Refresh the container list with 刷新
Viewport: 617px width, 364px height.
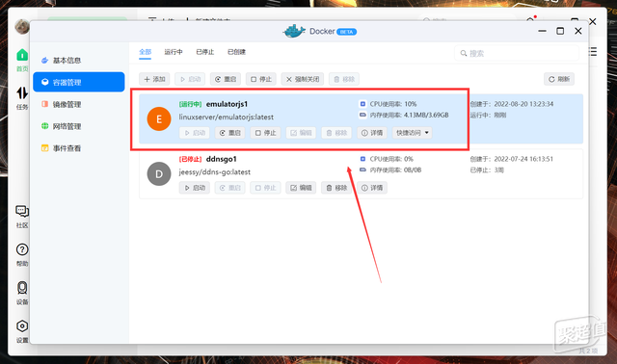559,79
